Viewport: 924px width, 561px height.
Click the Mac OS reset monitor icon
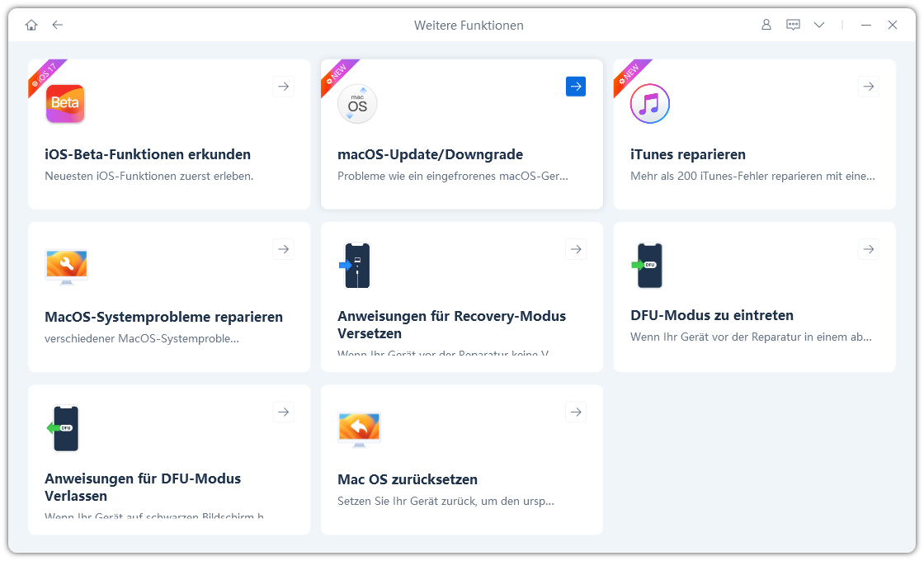[x=359, y=429]
